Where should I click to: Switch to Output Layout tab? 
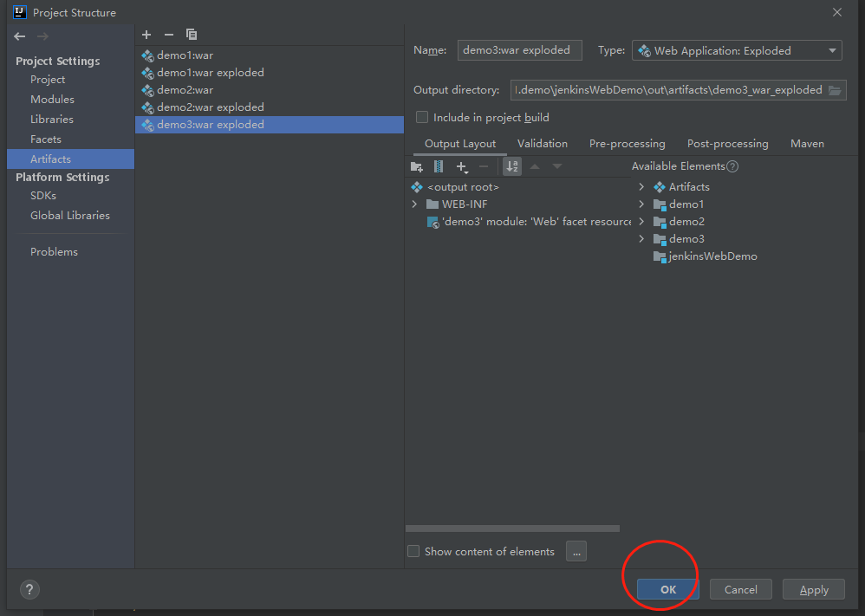point(460,144)
